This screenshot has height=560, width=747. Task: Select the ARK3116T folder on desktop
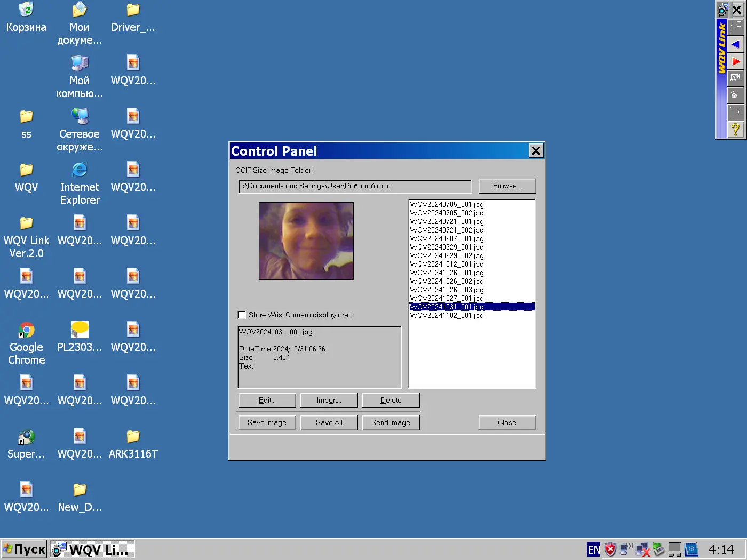pyautogui.click(x=133, y=444)
